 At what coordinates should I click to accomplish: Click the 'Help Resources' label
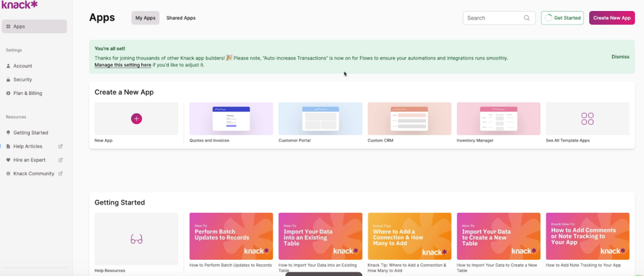tap(110, 270)
